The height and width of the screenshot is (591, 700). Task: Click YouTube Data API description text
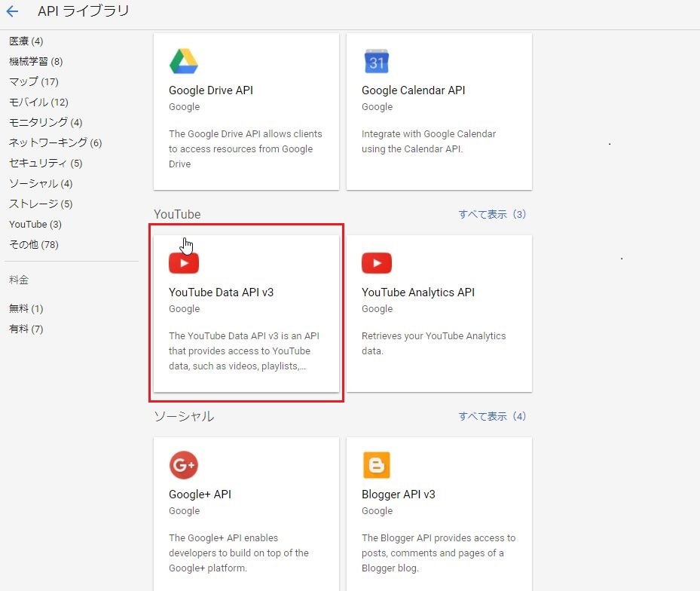(243, 351)
